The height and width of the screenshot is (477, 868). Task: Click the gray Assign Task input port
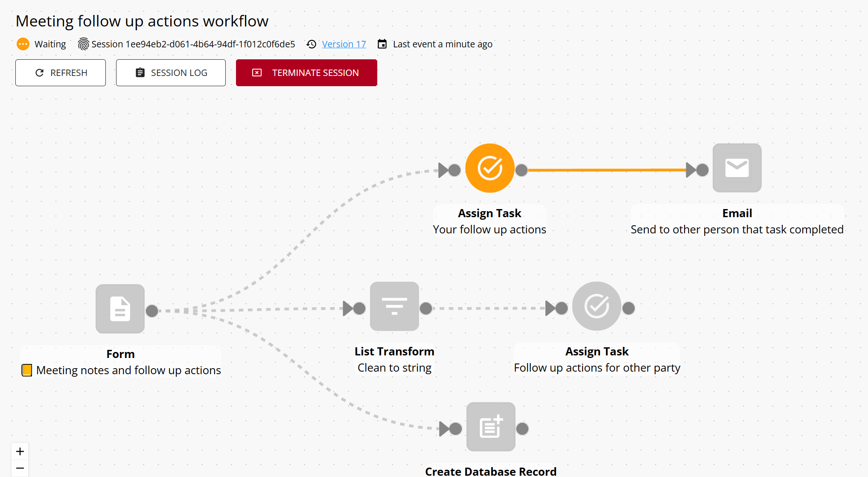coord(562,308)
